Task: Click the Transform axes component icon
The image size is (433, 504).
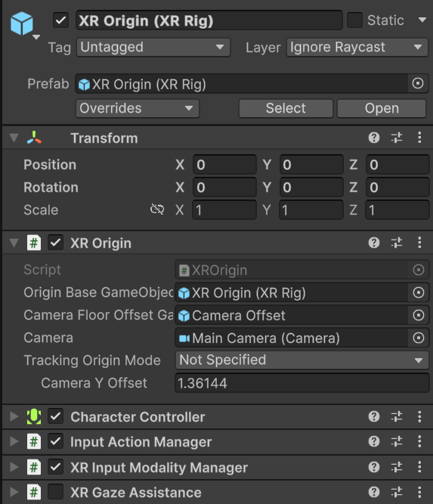Action: click(x=34, y=138)
